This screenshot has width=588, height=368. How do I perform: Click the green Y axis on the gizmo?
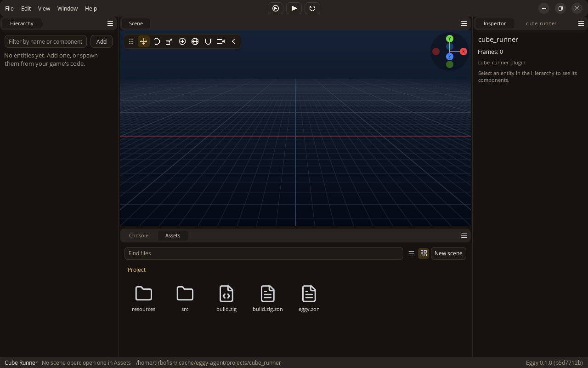(x=450, y=39)
